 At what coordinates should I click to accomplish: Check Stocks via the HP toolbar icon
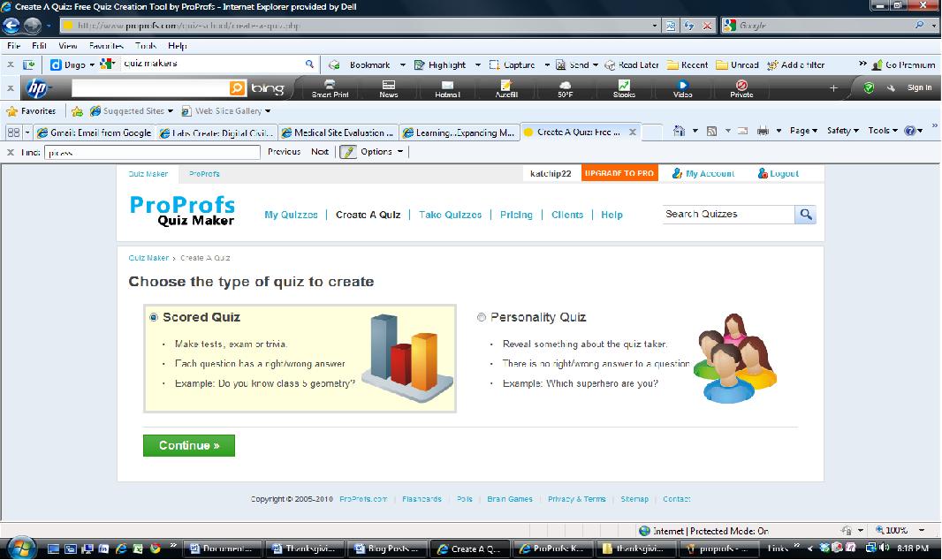[x=624, y=88]
